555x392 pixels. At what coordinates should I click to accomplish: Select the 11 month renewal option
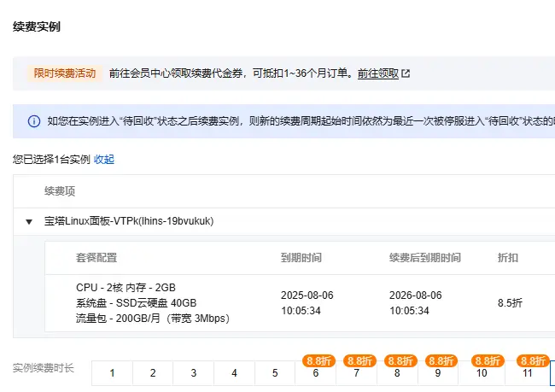tap(528, 373)
